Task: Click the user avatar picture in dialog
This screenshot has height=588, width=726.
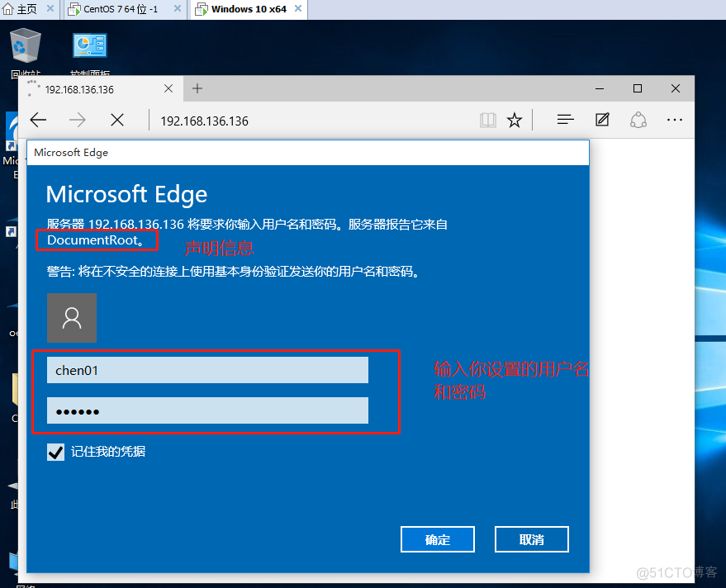Action: tap(72, 318)
